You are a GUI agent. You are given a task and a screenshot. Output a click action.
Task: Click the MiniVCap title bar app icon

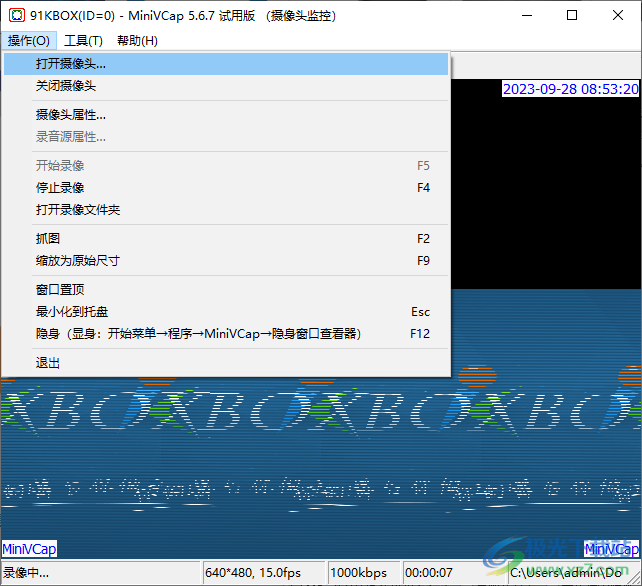point(17,16)
